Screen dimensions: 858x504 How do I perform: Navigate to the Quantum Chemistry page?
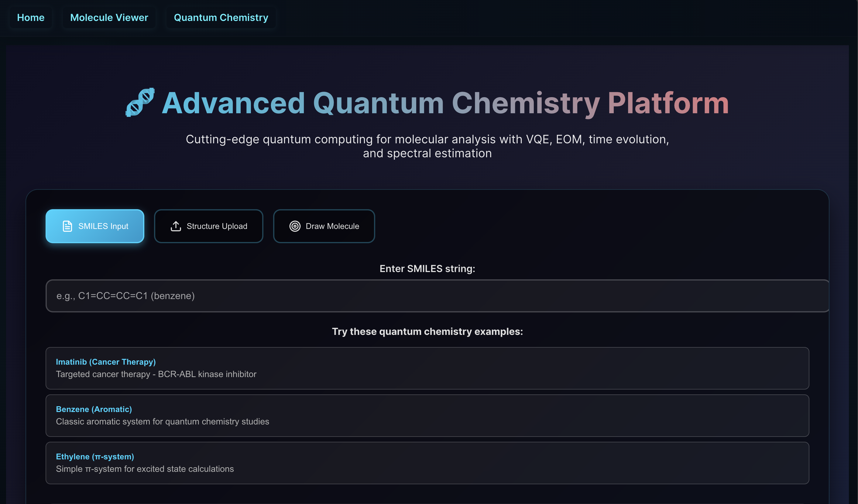click(221, 18)
